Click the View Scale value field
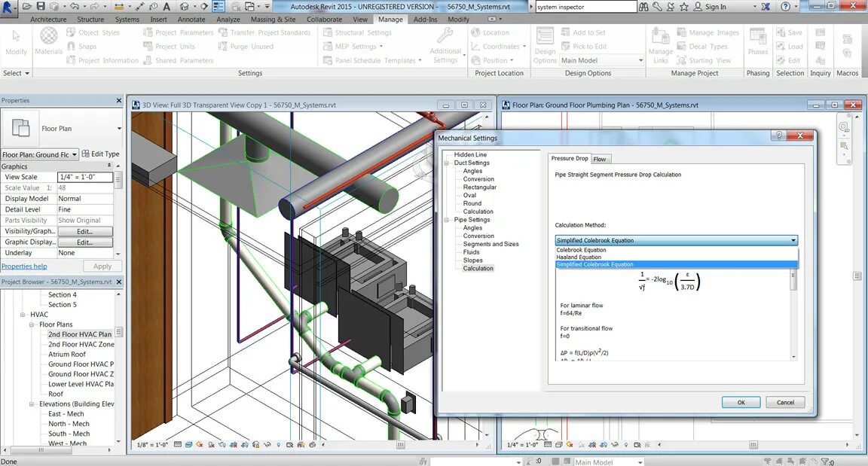 85,177
